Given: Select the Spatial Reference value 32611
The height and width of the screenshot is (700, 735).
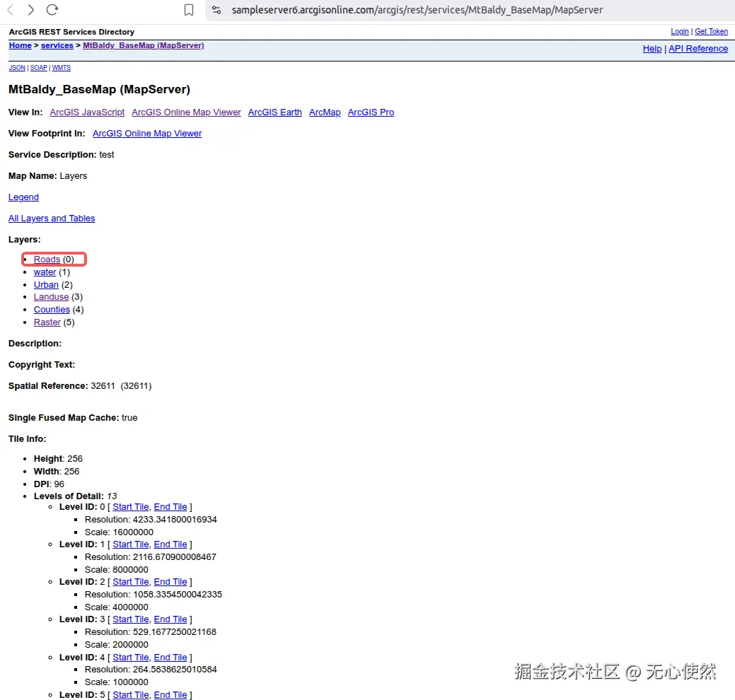Looking at the screenshot, I should click(103, 386).
